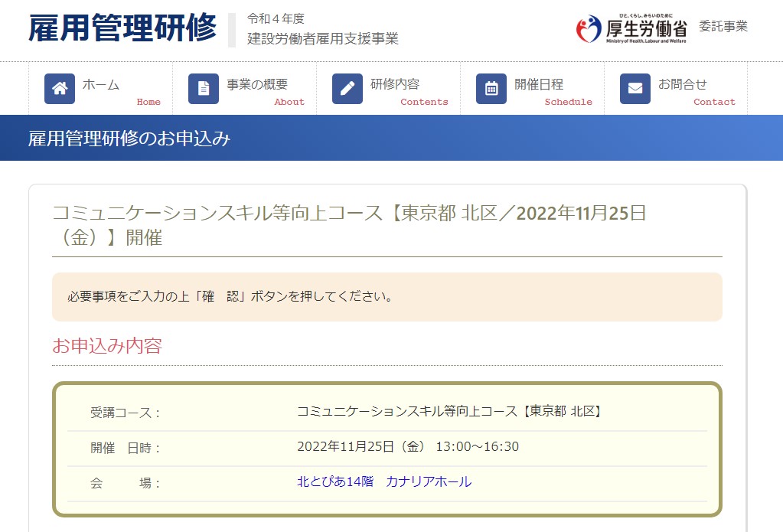This screenshot has width=783, height=532.
Task: Click the お申込み内容 section heading
Action: pyautogui.click(x=107, y=345)
